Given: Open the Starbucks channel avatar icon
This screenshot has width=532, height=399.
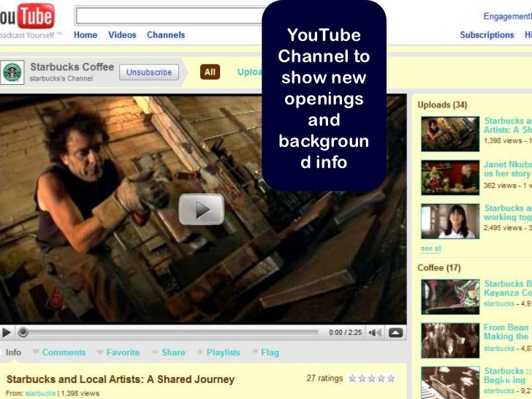Looking at the screenshot, I should point(12,72).
